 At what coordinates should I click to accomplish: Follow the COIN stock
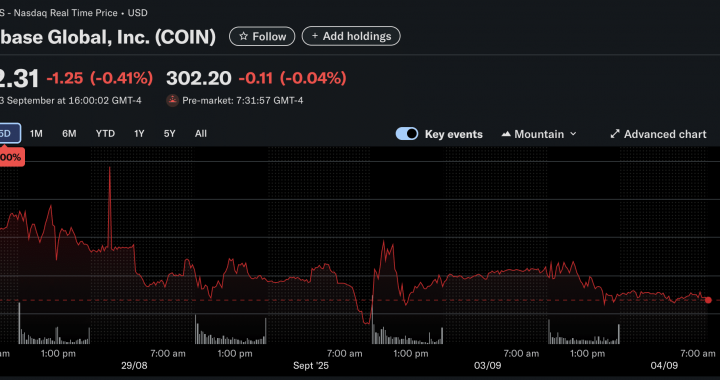tap(262, 36)
